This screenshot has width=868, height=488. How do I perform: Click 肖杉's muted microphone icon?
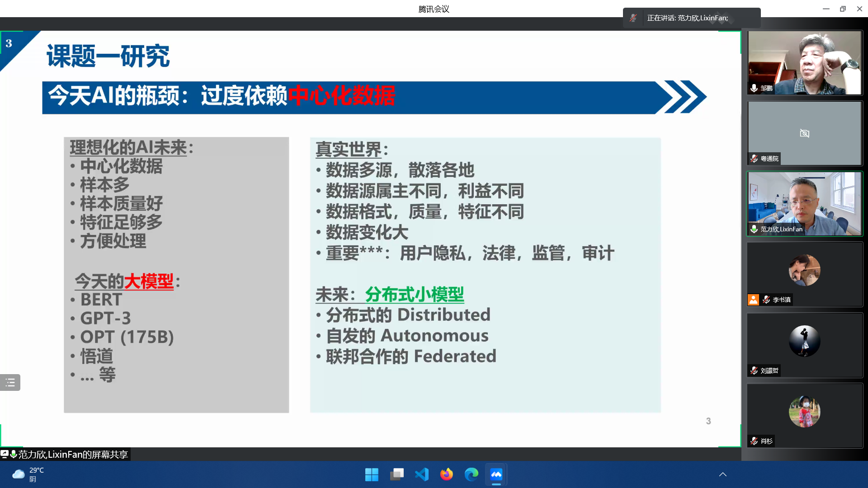(x=754, y=441)
